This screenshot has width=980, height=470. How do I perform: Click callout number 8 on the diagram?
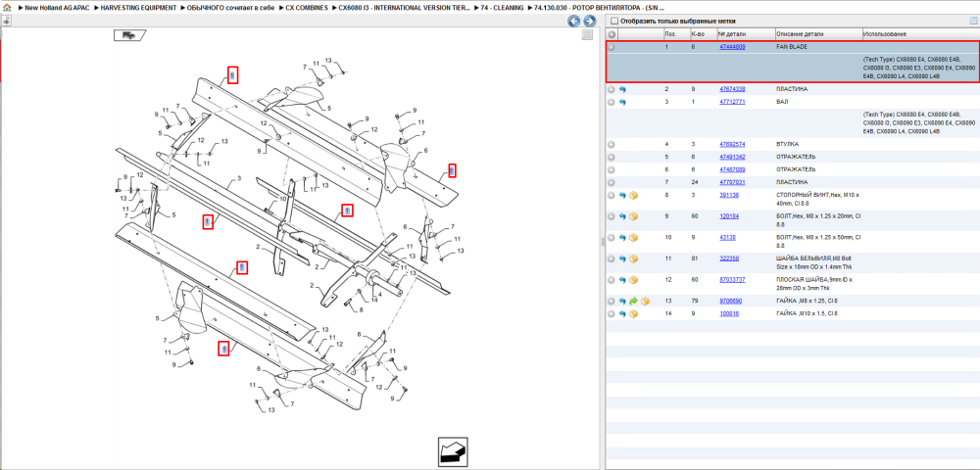pyautogui.click(x=361, y=309)
